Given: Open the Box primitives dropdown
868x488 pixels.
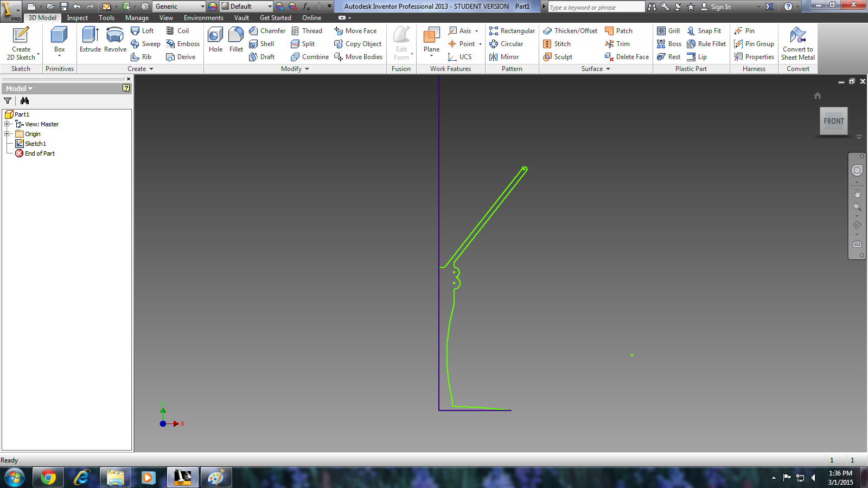Looking at the screenshot, I should [x=59, y=56].
